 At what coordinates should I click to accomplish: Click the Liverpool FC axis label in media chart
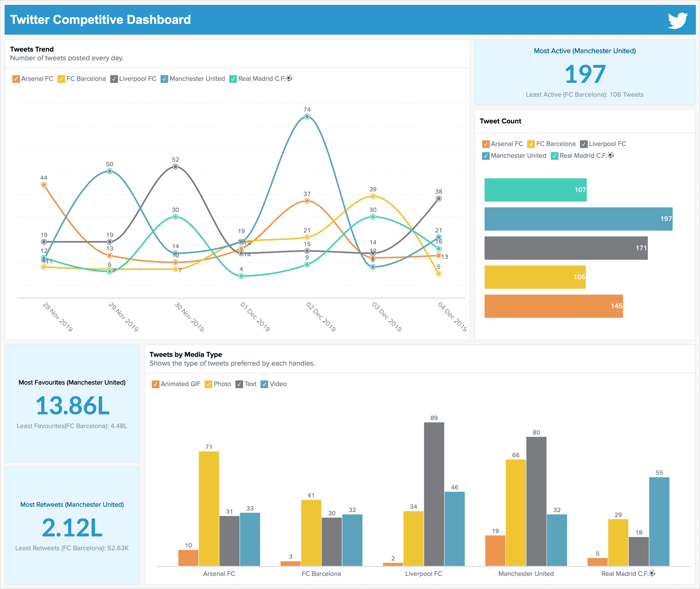(x=423, y=574)
